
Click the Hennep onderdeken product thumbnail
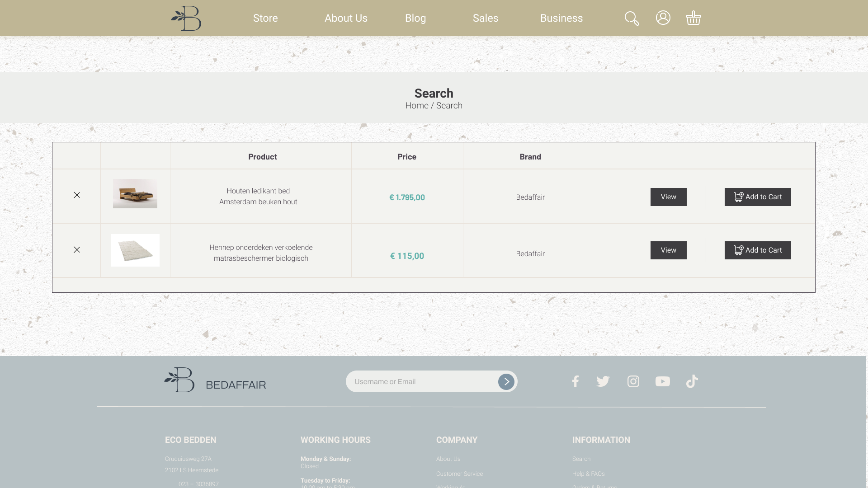pos(135,250)
